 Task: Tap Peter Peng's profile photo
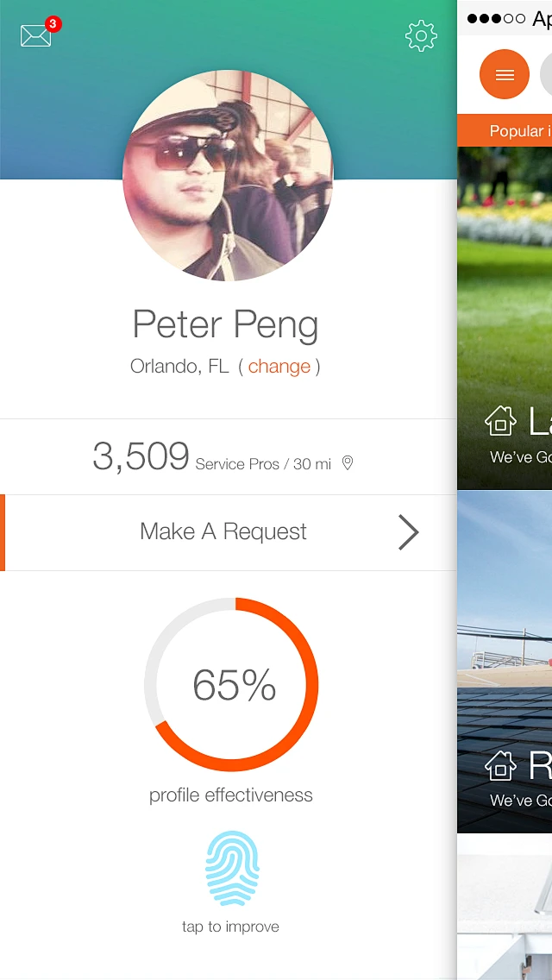(x=228, y=175)
